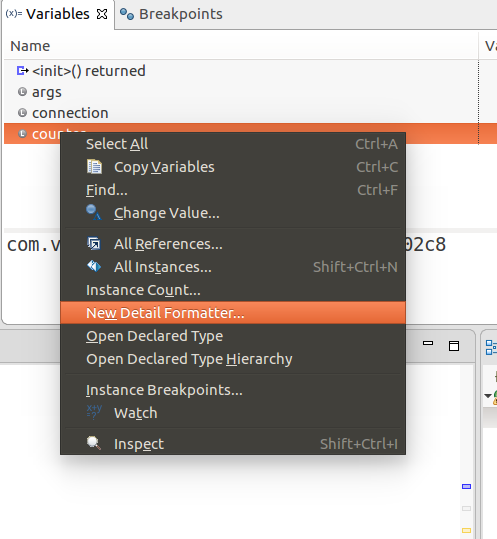497x539 pixels.
Task: Minimize the lower editor panel
Action: (428, 343)
